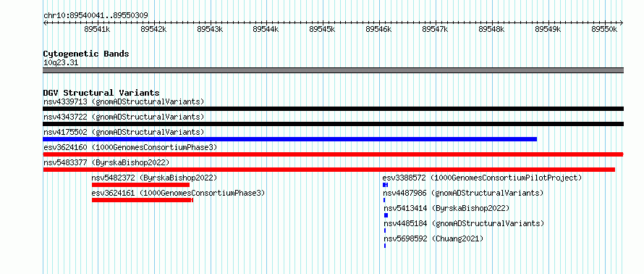Click the red bar for nsv5482372
The width and height of the screenshot is (644, 274).
pyautogui.click(x=140, y=185)
